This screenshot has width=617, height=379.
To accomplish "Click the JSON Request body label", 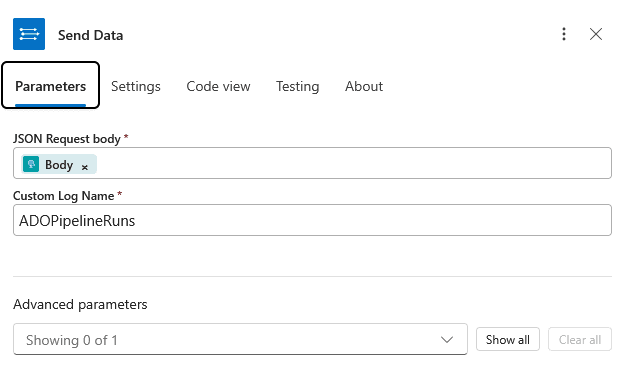I will tap(67, 139).
